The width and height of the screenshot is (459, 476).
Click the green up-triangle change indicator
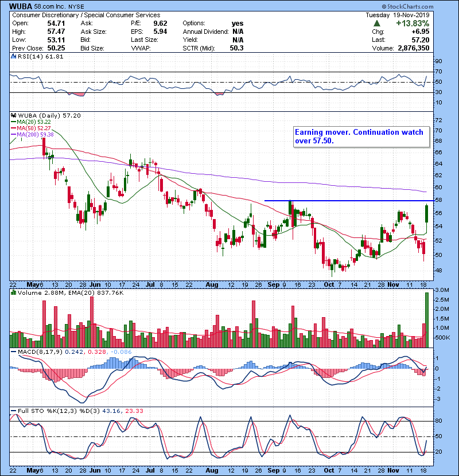coord(377,24)
